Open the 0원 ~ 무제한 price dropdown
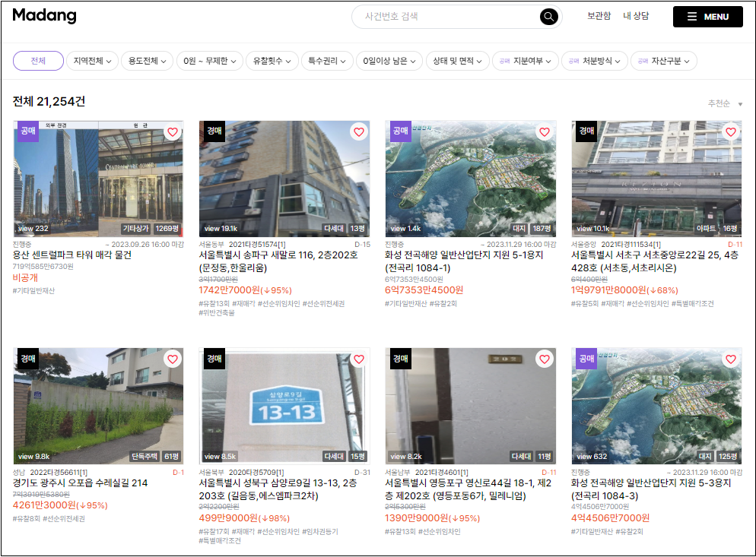The height and width of the screenshot is (557, 756). pyautogui.click(x=210, y=61)
